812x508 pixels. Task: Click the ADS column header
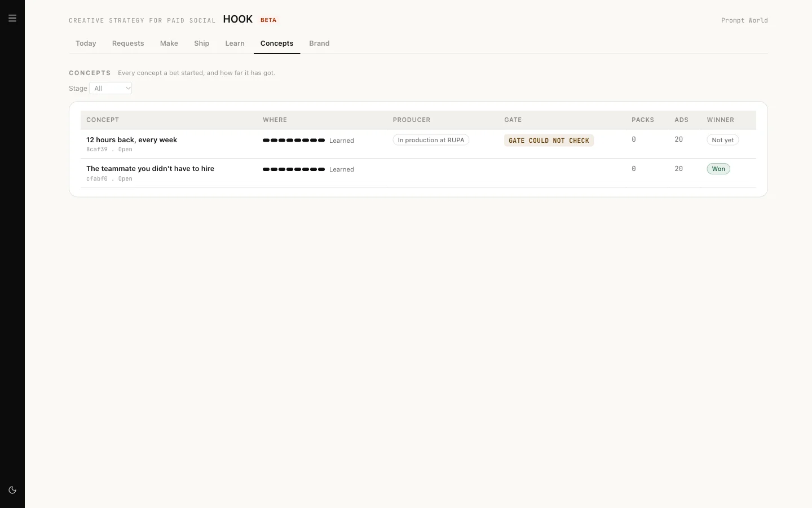coord(682,120)
